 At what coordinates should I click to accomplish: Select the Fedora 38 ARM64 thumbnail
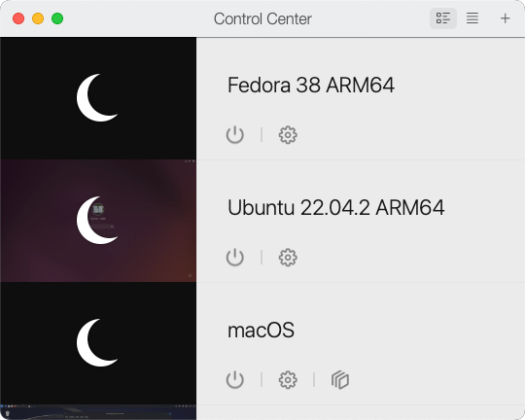(x=98, y=98)
